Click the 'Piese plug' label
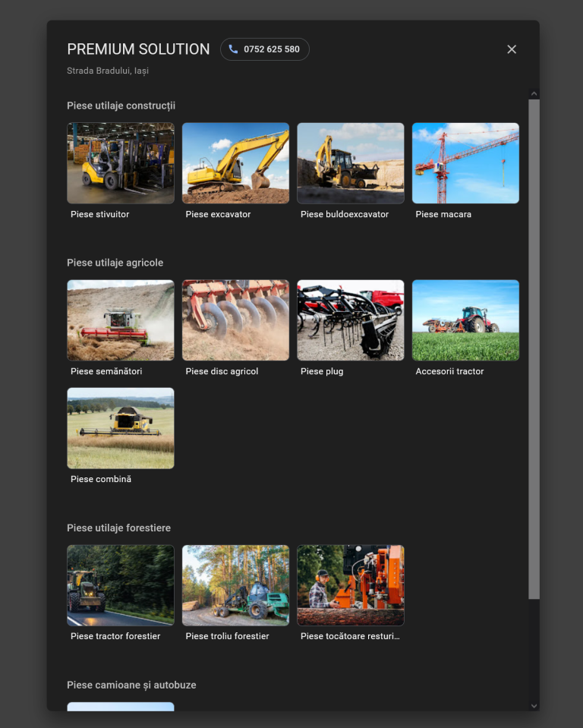Viewport: 583px width, 728px height. tap(322, 371)
